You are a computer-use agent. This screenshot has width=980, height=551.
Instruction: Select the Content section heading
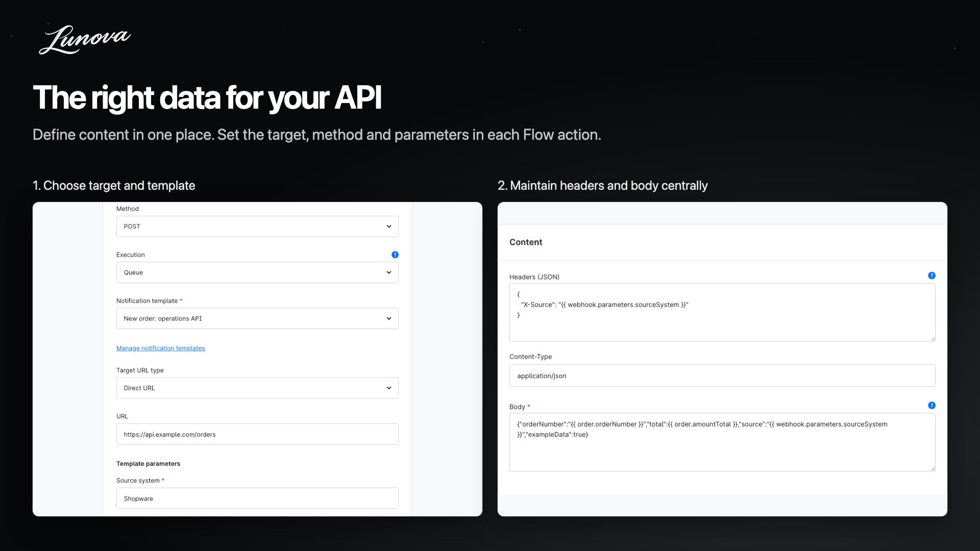pos(526,242)
